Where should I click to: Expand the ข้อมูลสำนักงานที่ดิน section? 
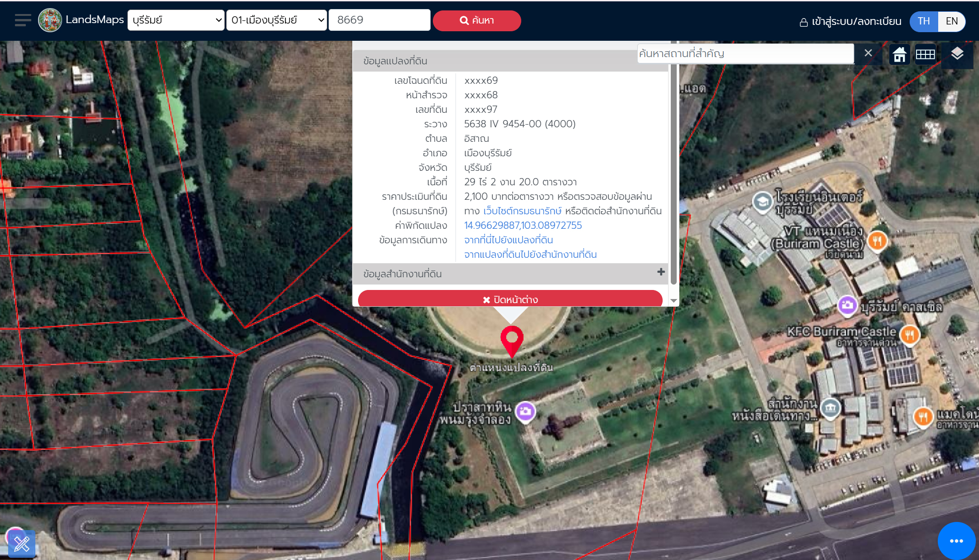tap(660, 272)
